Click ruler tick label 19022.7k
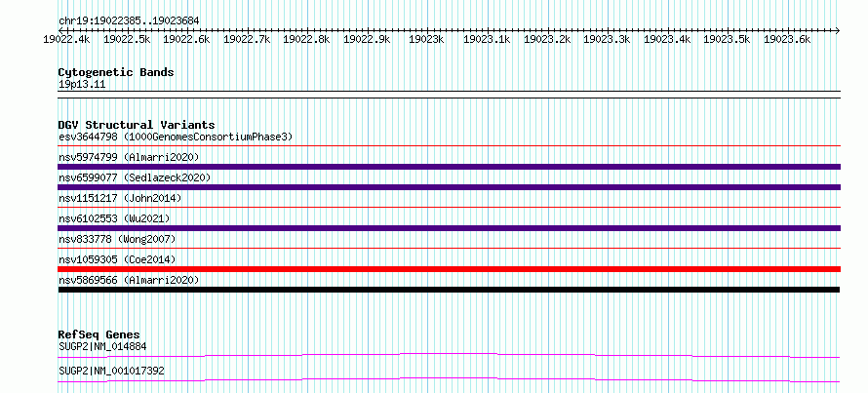Viewport: 868px width, 393px height. pos(247,39)
